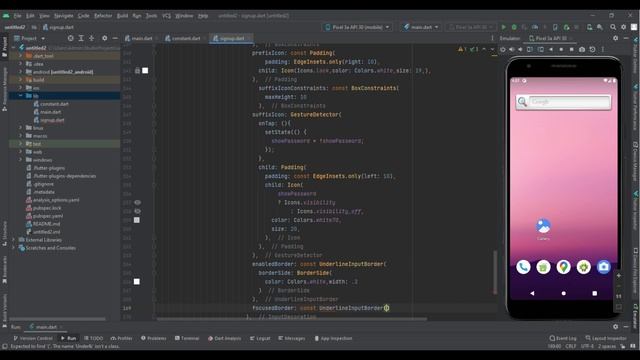
Task: Click emulator rotate left icon
Action: [x=530, y=49]
